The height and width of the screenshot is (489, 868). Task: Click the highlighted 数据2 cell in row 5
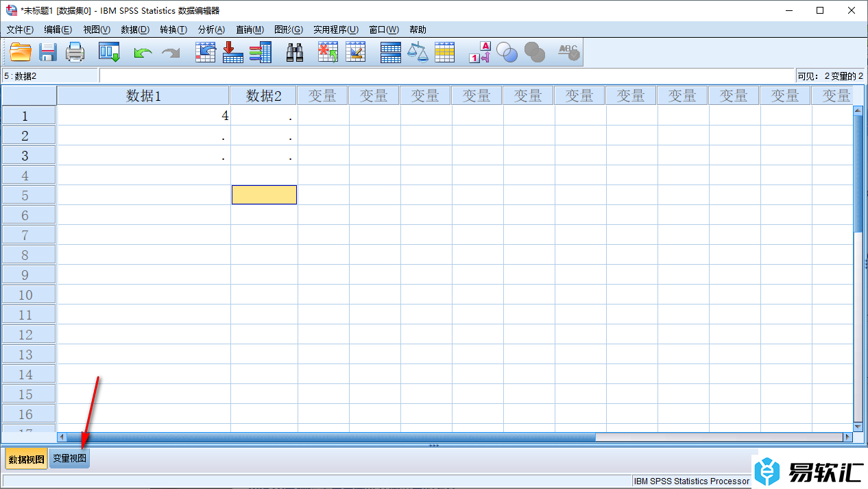point(264,195)
